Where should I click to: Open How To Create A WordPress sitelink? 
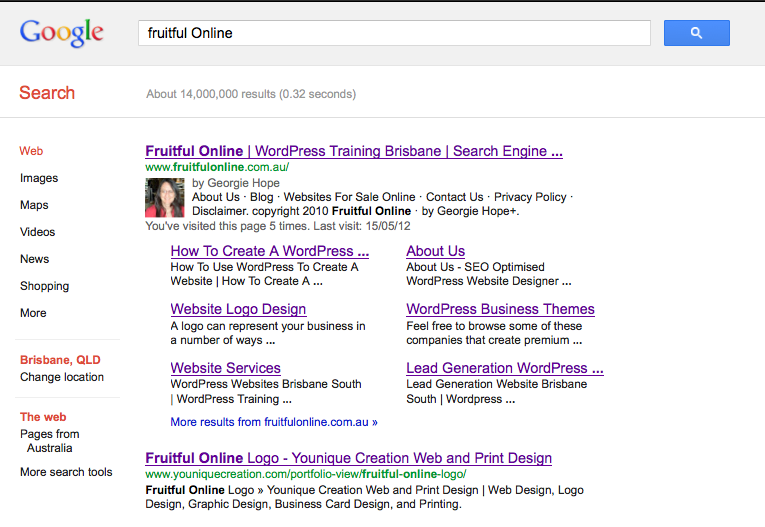[x=270, y=251]
